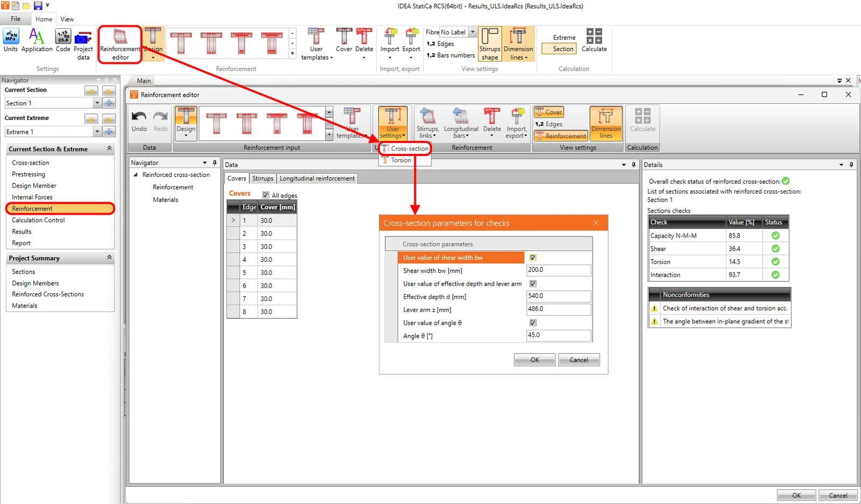Toggle Bars numbers in main ribbon
This screenshot has width=861, height=504.
pos(450,55)
